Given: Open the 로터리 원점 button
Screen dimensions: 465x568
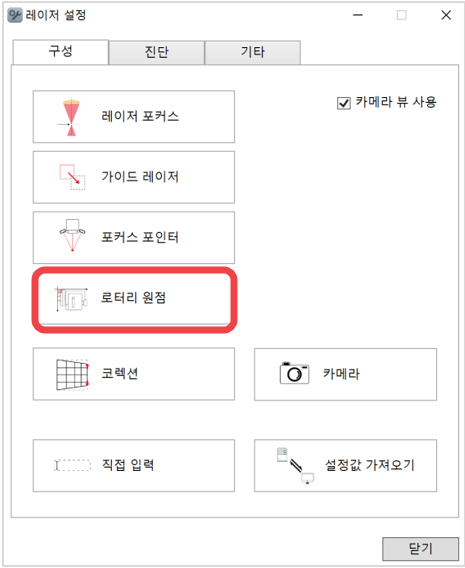Looking at the screenshot, I should 134,299.
